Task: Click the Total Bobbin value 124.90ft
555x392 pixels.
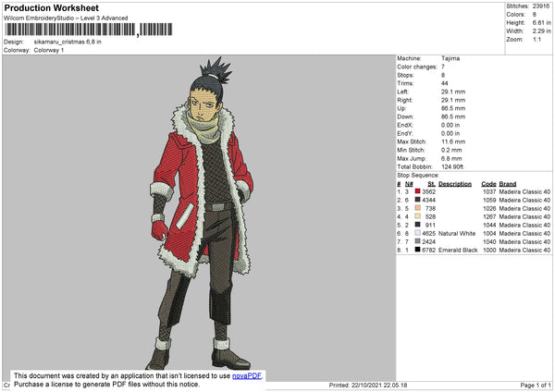Action: [x=452, y=167]
